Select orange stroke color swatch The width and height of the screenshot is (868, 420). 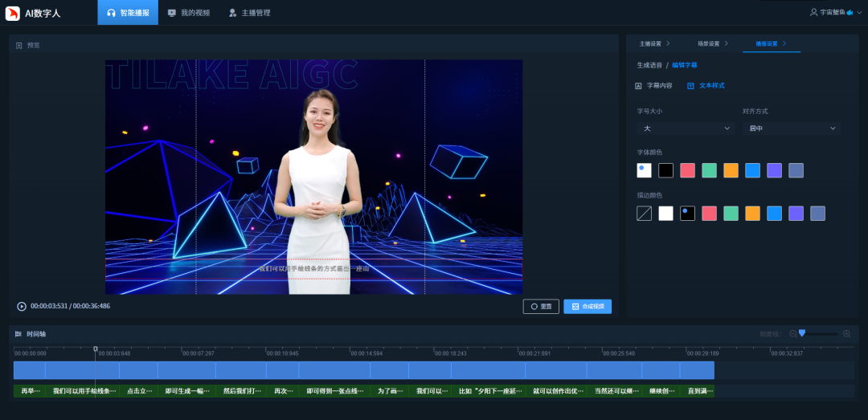[752, 214]
